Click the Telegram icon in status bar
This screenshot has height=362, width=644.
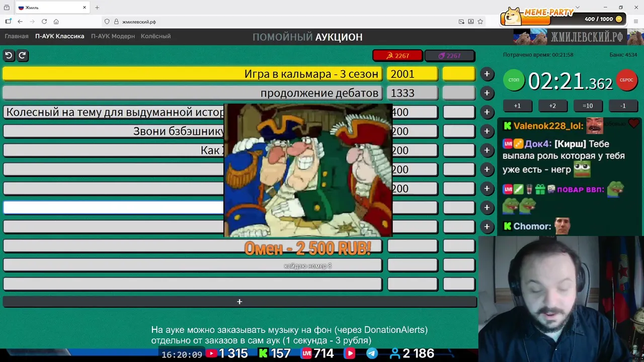click(x=372, y=353)
